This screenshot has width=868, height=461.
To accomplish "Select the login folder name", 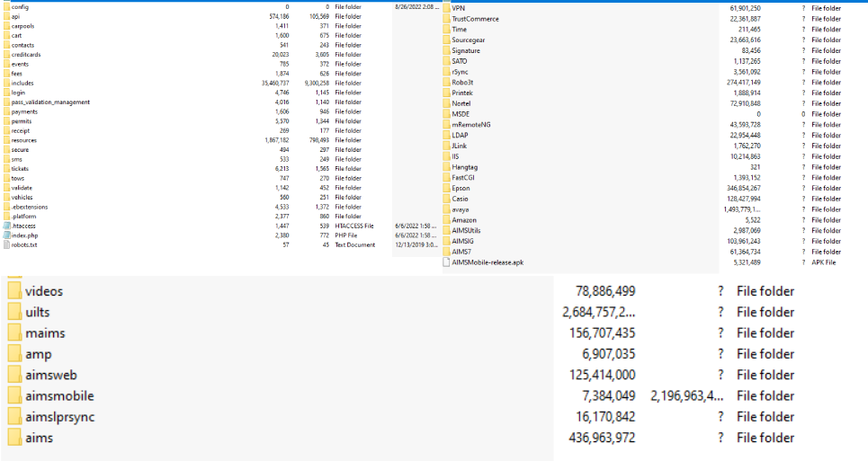I will [x=18, y=93].
